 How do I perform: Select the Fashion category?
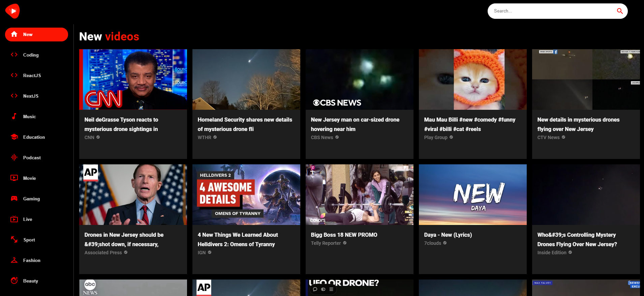tap(36, 260)
